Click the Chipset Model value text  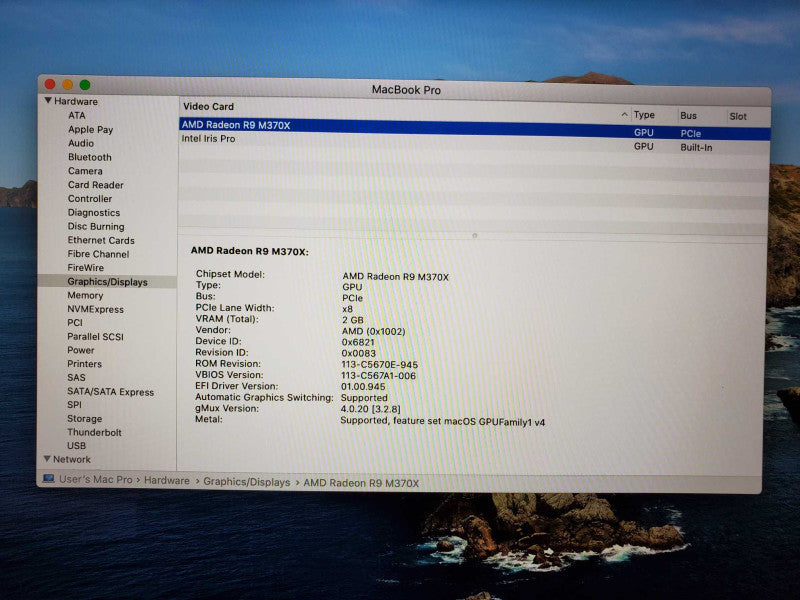tap(395, 277)
